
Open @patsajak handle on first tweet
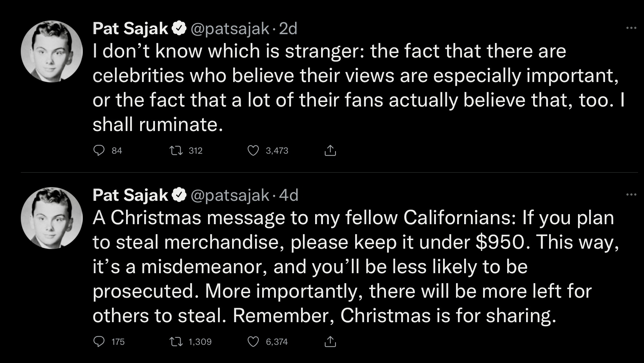tap(230, 29)
